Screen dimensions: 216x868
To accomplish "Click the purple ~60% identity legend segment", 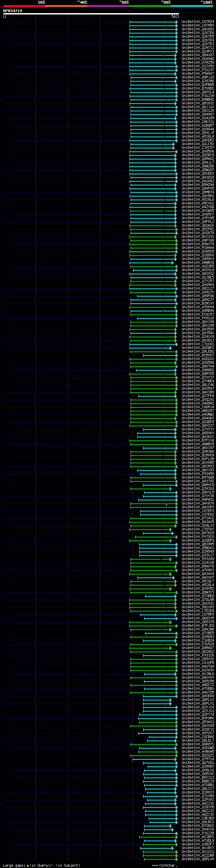I will [108, 6].
